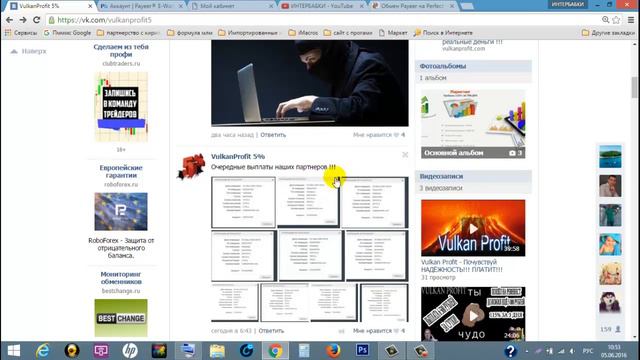Like the payouts post via Мне нравится
Image resolution: width=640 pixels, height=360 pixels.
point(379,331)
